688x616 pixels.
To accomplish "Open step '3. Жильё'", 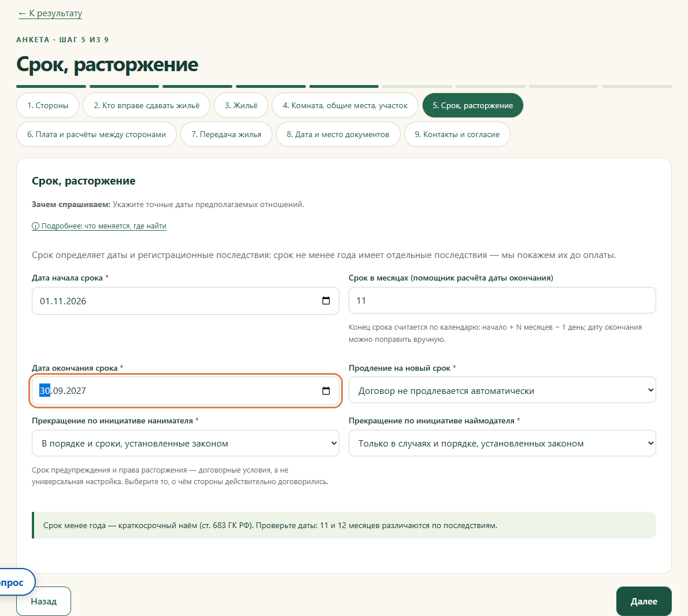I will (x=241, y=105).
